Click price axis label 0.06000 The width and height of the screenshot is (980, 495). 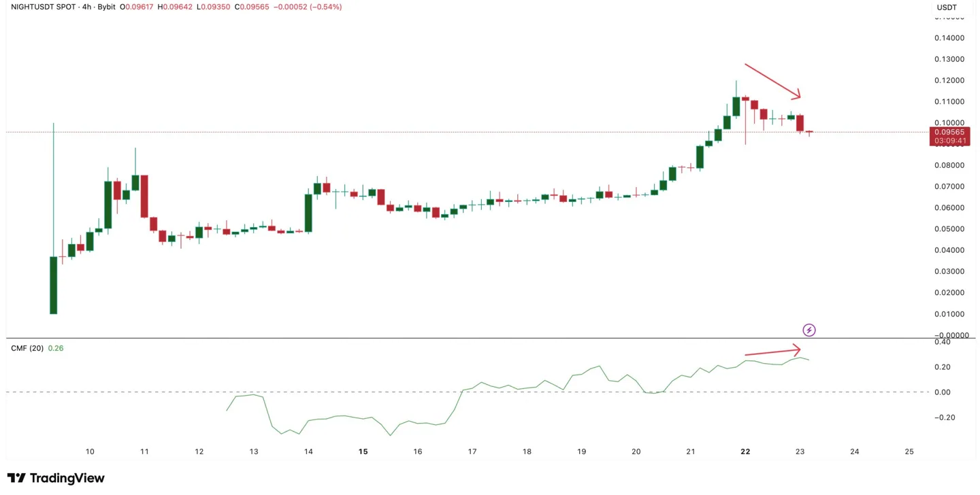coord(949,207)
